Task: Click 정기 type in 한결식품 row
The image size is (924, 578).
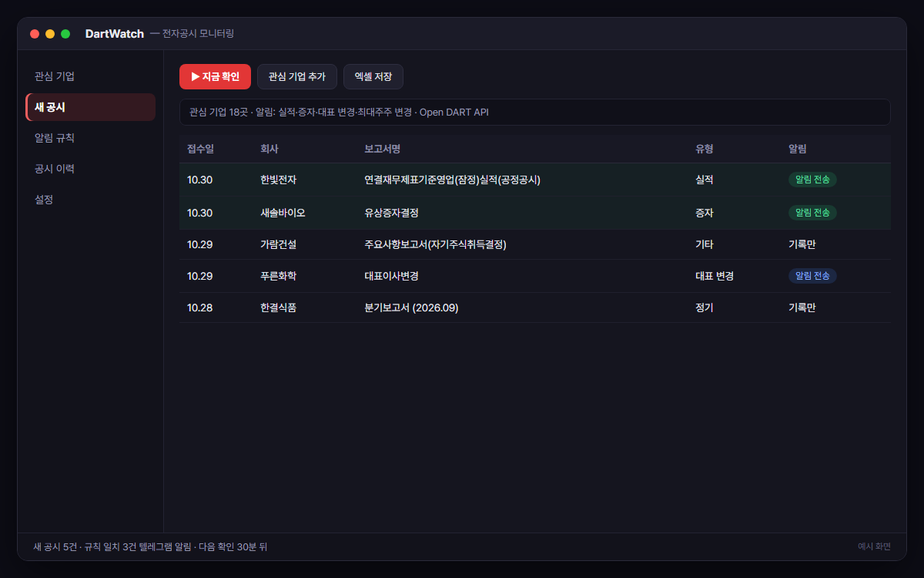Action: point(705,307)
